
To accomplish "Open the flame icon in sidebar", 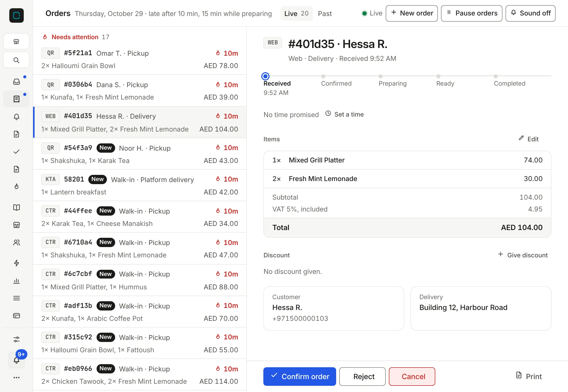I will (16, 186).
